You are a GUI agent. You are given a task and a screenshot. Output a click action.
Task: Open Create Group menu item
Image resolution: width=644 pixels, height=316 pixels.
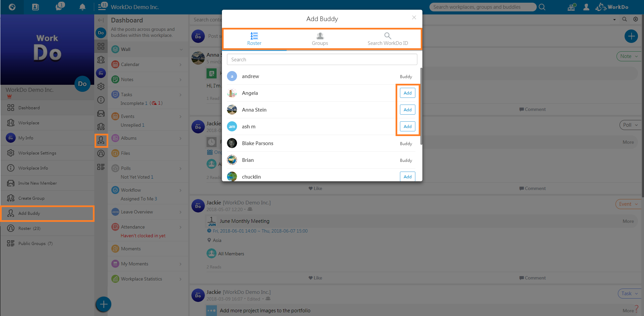(47, 198)
